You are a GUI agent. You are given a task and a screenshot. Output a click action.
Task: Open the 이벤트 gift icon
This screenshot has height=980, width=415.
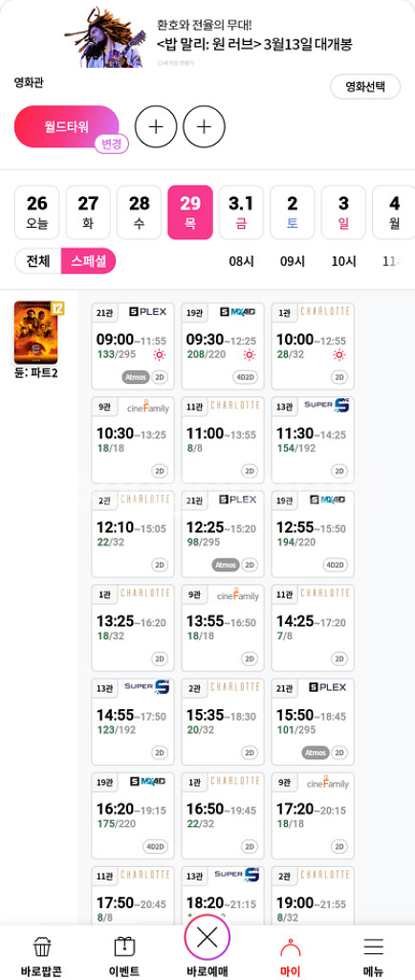(x=125, y=948)
